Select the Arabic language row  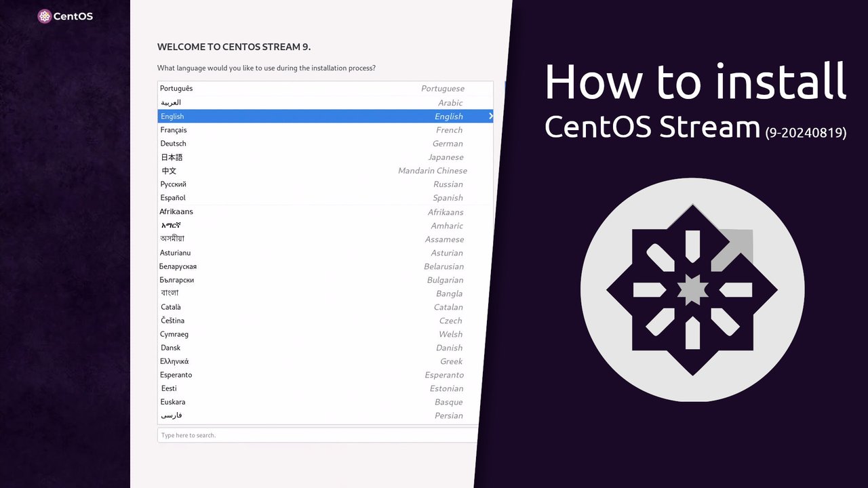[325, 102]
